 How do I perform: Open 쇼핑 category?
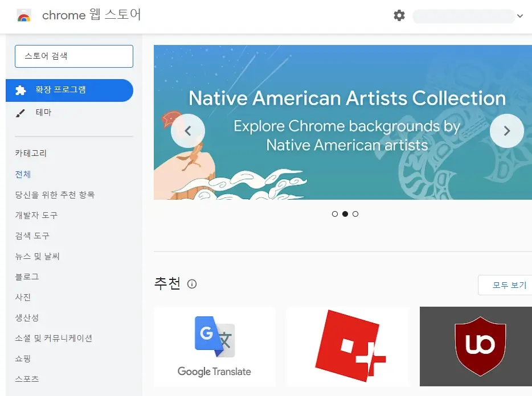click(x=23, y=358)
